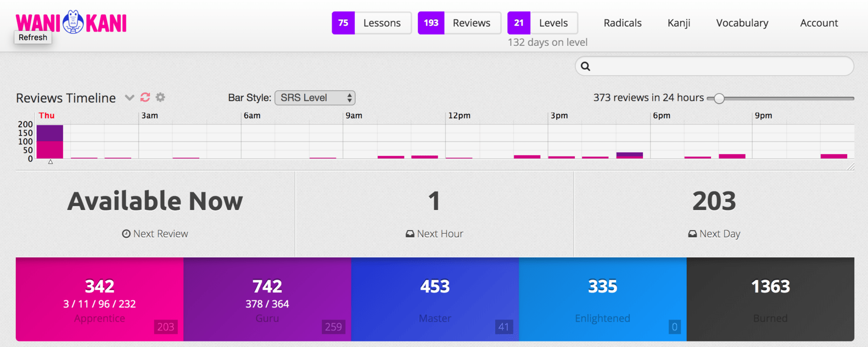Click the 9pm timeline review bar
This screenshot has width=868, height=347.
833,156
